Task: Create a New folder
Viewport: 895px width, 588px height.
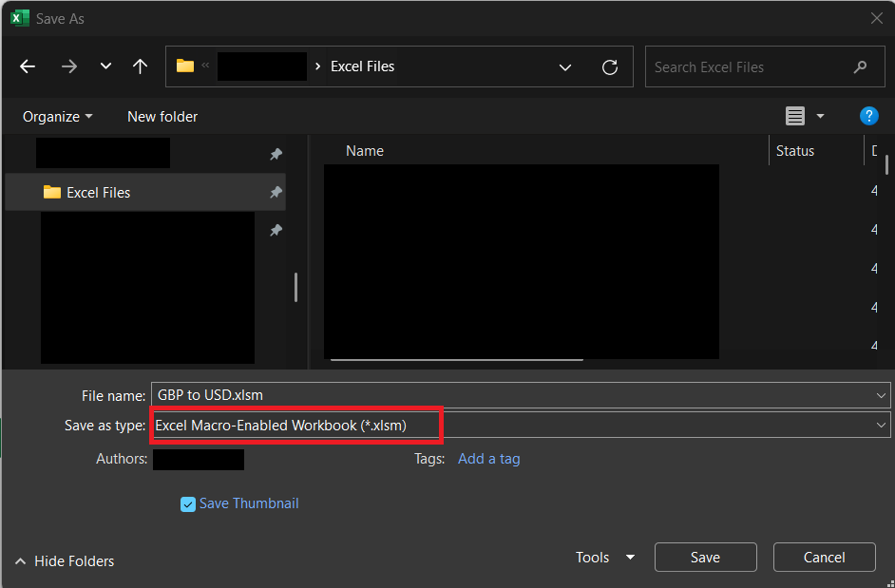Action: tap(162, 117)
